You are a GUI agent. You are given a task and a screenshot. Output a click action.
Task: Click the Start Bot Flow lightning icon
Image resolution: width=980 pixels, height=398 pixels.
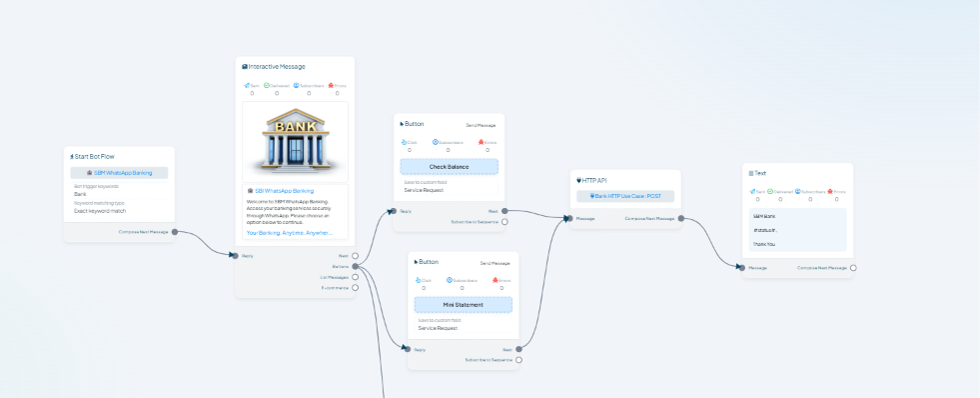[72, 156]
